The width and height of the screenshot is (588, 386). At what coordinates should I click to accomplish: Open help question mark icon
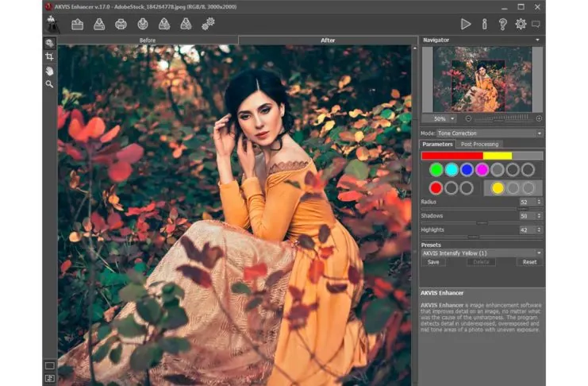click(502, 24)
